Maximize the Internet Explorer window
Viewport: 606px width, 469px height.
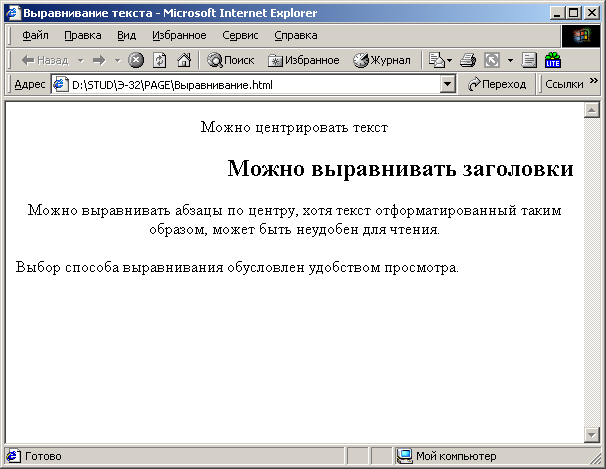[x=574, y=13]
